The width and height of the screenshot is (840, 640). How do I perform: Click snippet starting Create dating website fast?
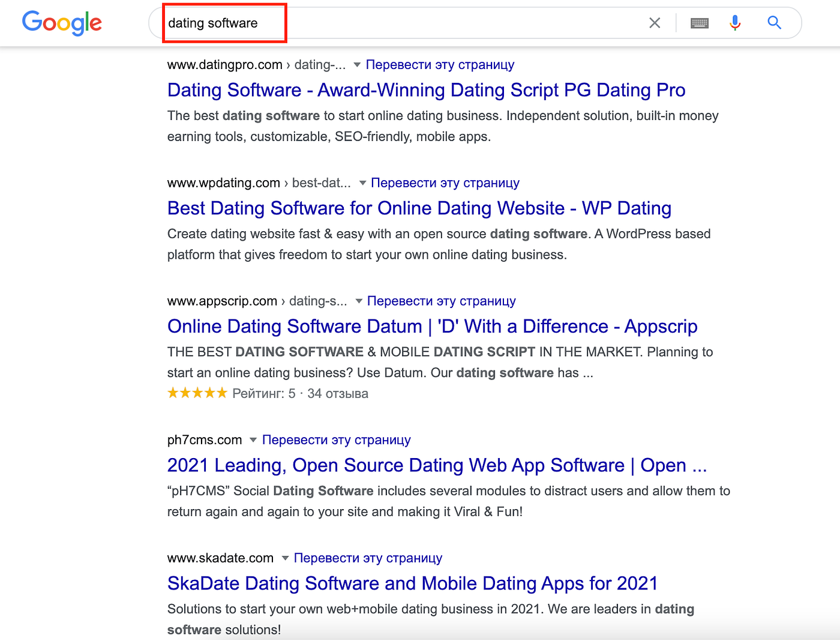tap(439, 244)
